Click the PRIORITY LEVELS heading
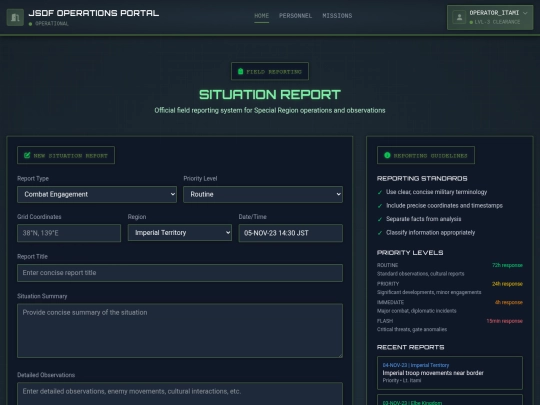This screenshot has height=405, width=540. tap(410, 252)
